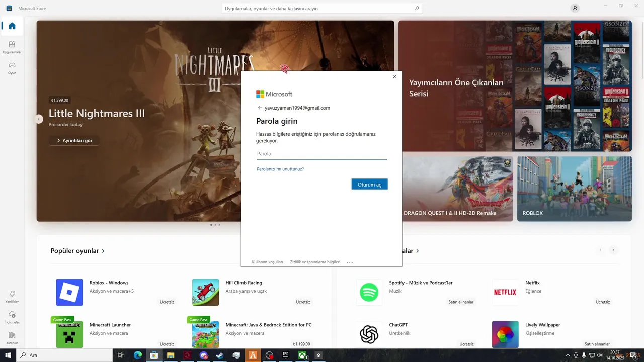Image resolution: width=644 pixels, height=362 pixels.
Task: Click the 'Satın alınanlar' button for Spotify
Action: 461,302
